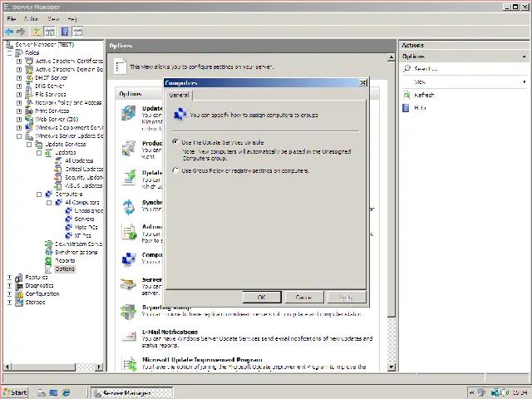Click the Update Source option icon
This screenshot has height=399, width=532.
(x=129, y=113)
